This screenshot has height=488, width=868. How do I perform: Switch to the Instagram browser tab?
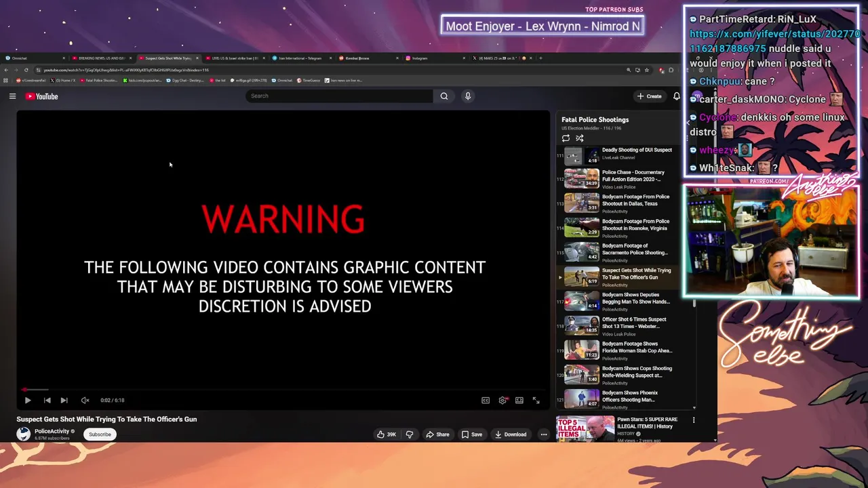coord(434,58)
